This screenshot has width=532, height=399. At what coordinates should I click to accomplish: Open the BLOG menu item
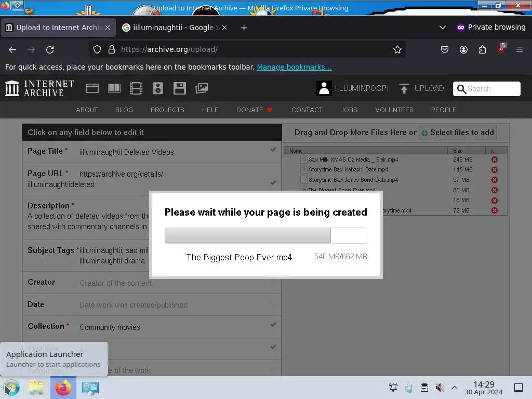[124, 110]
